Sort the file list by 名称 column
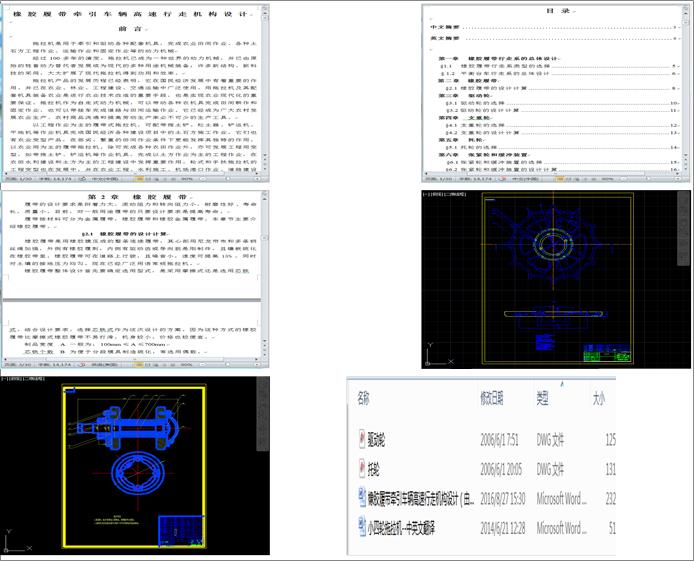 pyautogui.click(x=363, y=399)
